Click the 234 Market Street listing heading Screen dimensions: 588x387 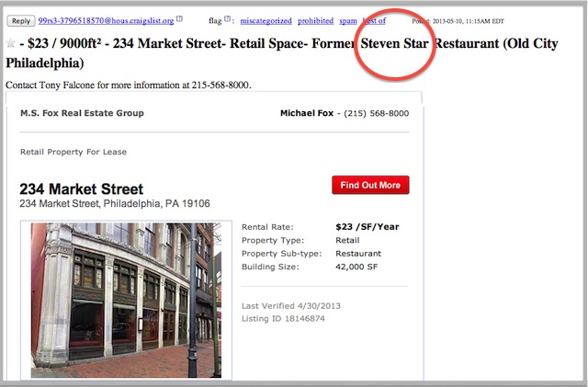(x=81, y=189)
